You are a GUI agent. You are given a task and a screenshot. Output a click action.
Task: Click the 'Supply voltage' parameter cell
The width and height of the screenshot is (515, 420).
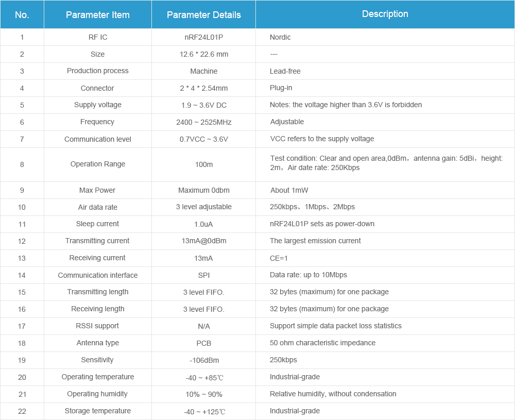[x=97, y=105]
